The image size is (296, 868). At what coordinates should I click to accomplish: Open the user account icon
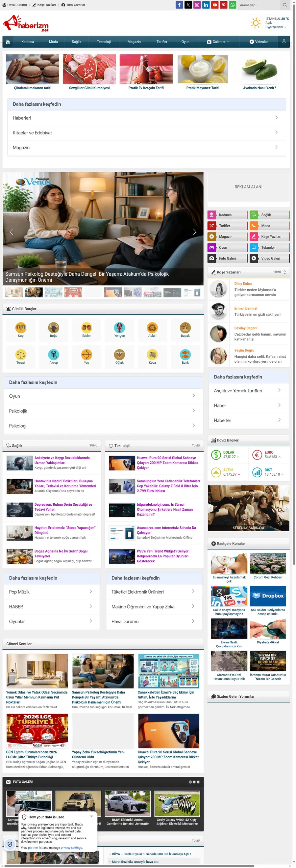(284, 42)
